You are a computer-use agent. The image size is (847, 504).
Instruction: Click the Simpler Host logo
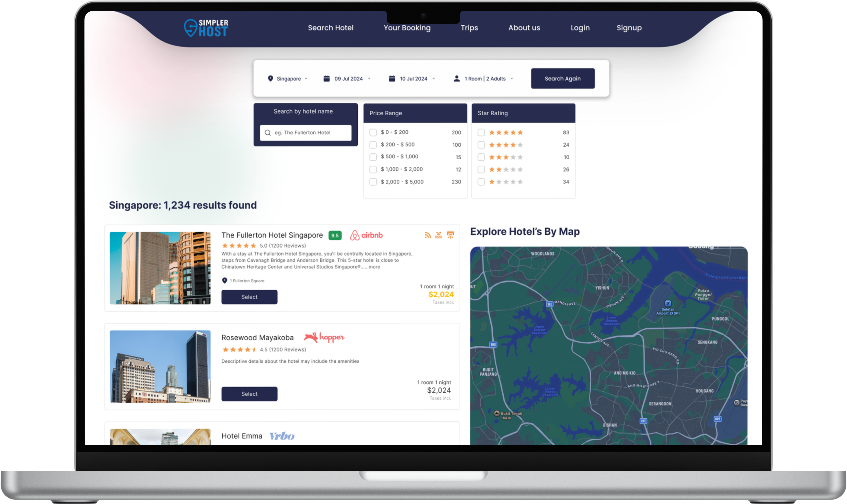[206, 28]
